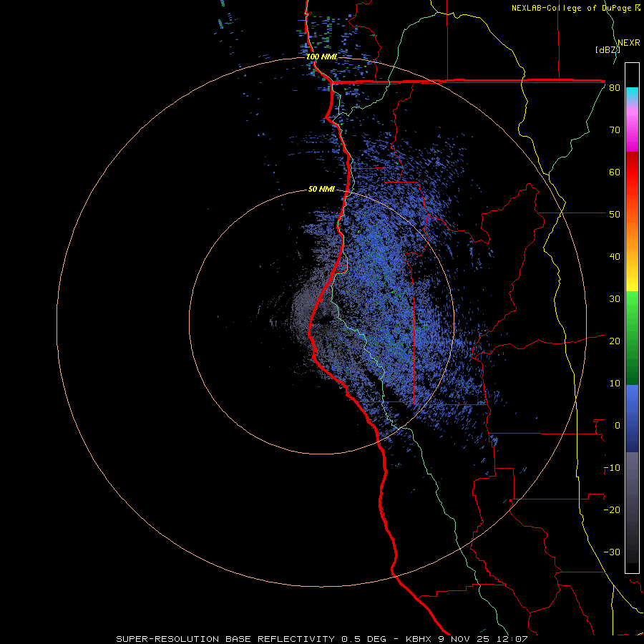
Task: Click the 20 value on the dBZ scale
Action: (x=615, y=341)
